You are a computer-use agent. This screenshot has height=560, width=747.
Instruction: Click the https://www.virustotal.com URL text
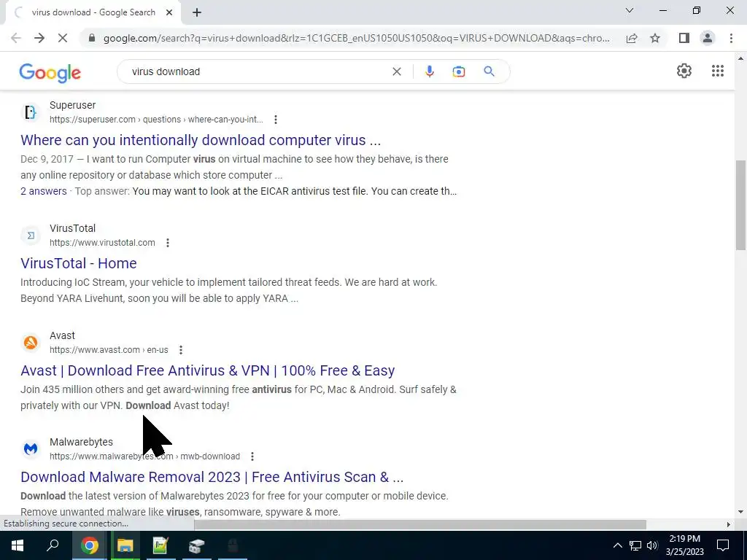click(102, 243)
